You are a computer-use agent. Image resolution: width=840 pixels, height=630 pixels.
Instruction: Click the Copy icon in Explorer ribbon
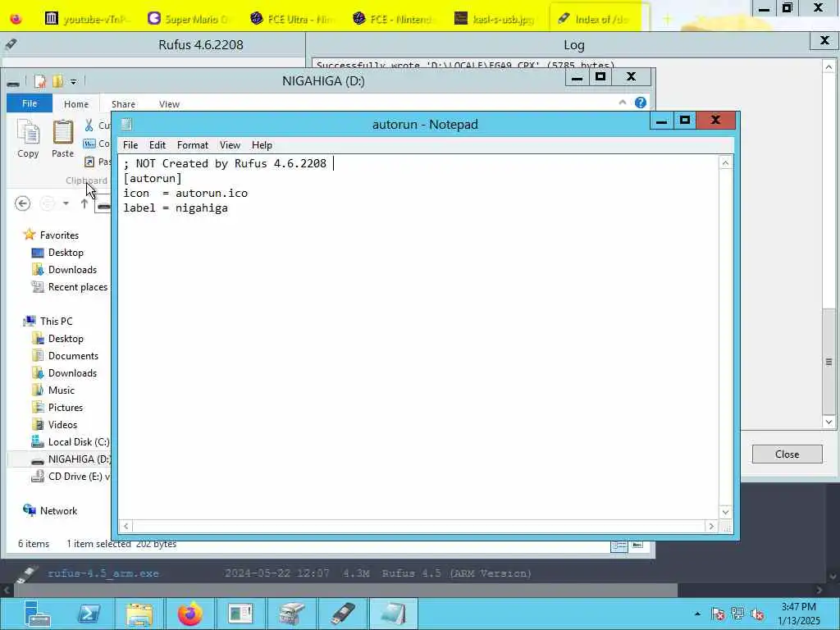29,132
